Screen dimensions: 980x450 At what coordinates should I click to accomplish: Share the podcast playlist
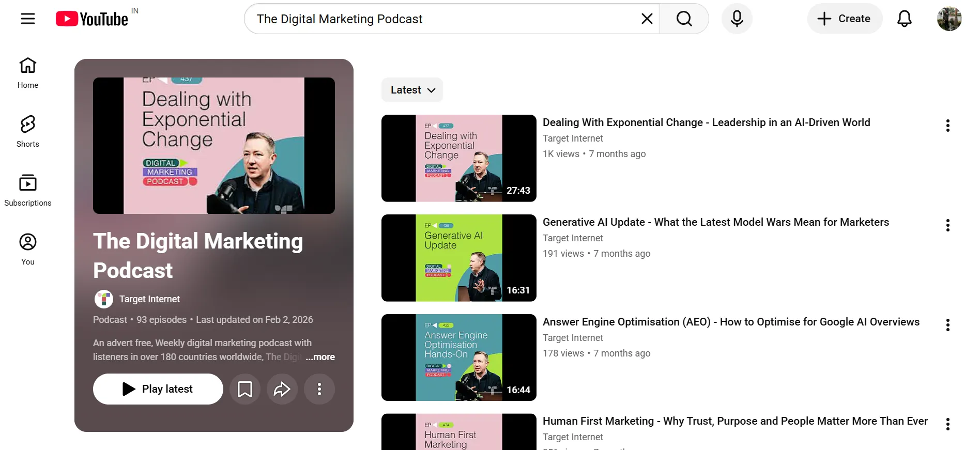tap(282, 389)
